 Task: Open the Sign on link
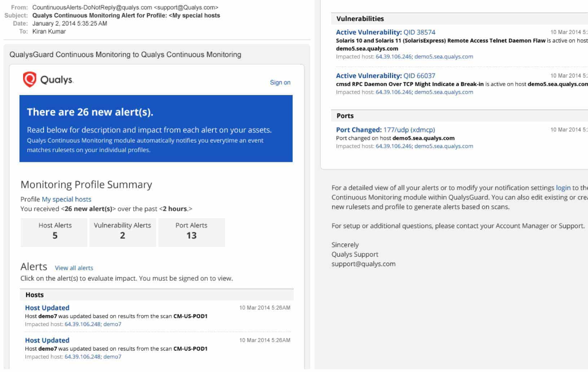point(280,82)
